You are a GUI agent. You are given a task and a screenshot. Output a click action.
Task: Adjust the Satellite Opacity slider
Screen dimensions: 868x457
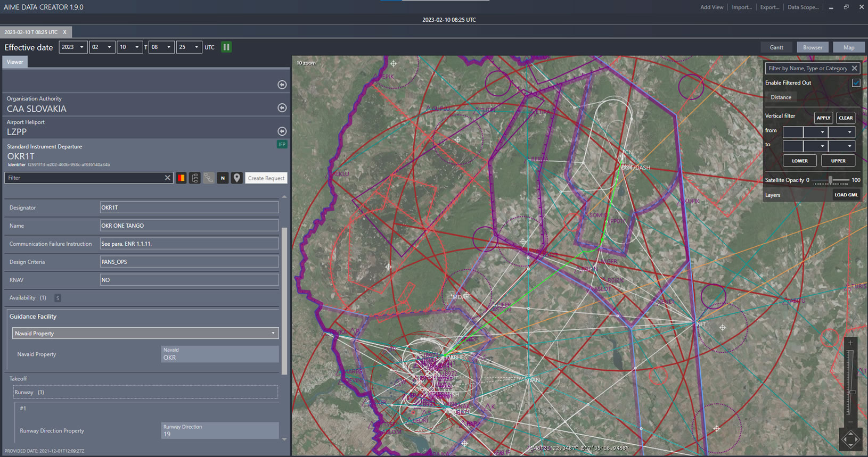[830, 180]
